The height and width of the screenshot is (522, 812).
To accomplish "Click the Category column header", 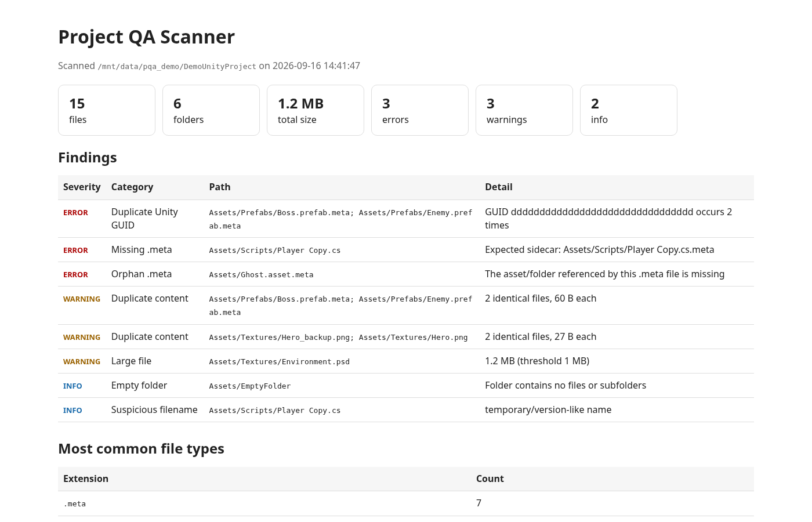I will click(x=132, y=187).
